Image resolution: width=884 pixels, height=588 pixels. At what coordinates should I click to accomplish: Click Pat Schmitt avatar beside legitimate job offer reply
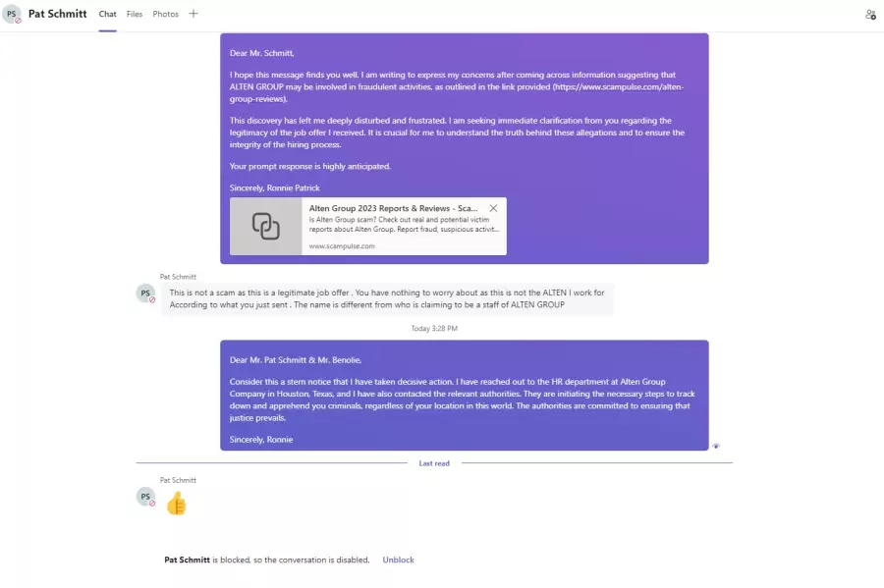click(145, 294)
